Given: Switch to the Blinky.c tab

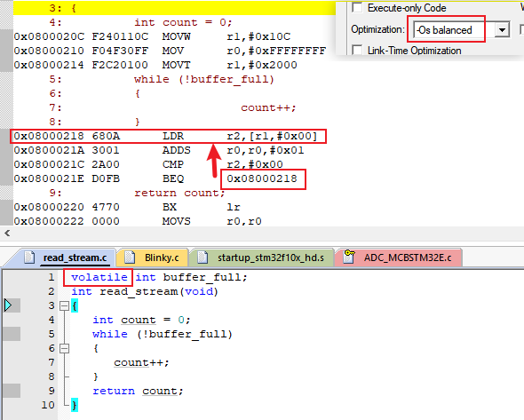Looking at the screenshot, I should pyautogui.click(x=153, y=258).
